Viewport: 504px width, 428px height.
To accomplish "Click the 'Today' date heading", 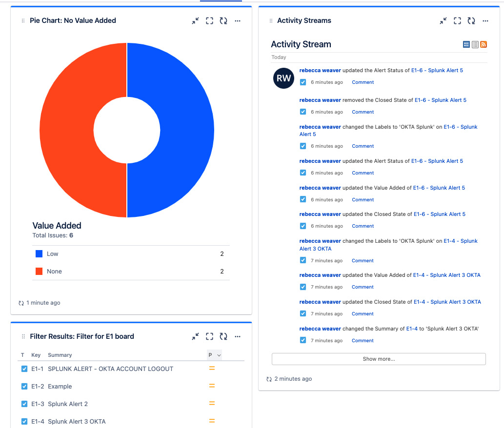I will pos(279,57).
